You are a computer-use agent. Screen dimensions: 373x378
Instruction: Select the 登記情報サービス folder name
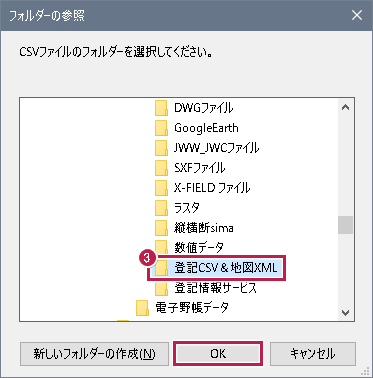click(215, 288)
